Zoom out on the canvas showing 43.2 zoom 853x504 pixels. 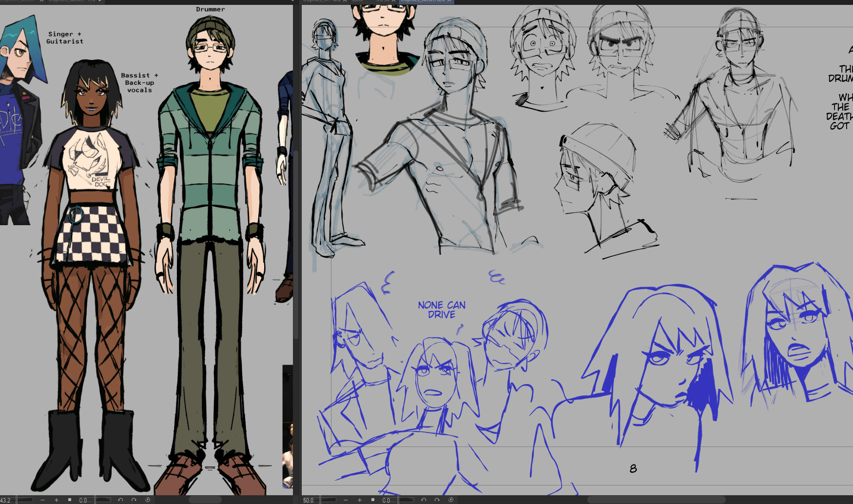[42, 500]
